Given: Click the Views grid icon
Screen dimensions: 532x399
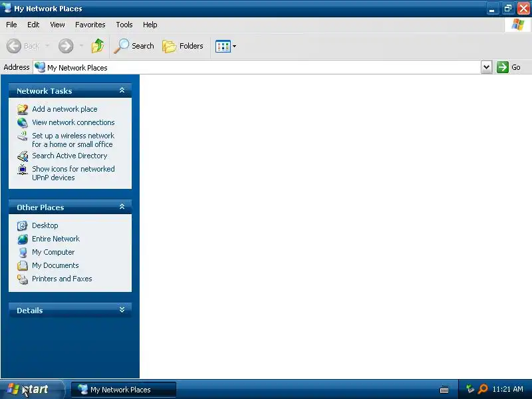Looking at the screenshot, I should (x=223, y=46).
